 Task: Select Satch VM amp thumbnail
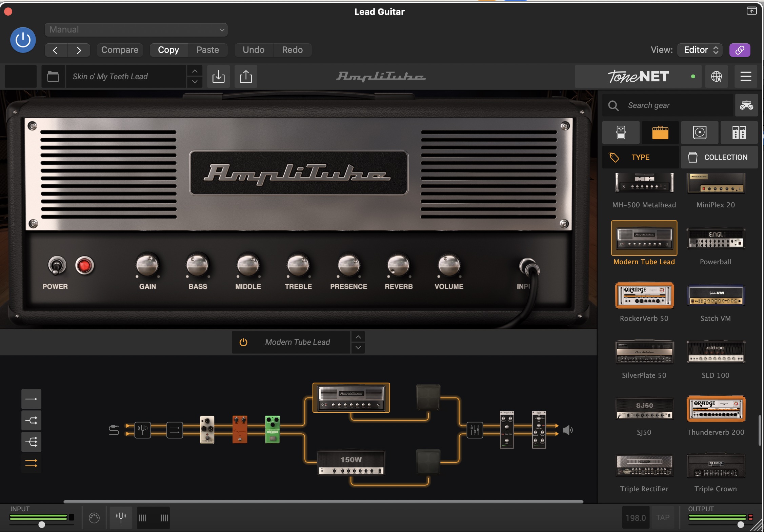pos(716,296)
